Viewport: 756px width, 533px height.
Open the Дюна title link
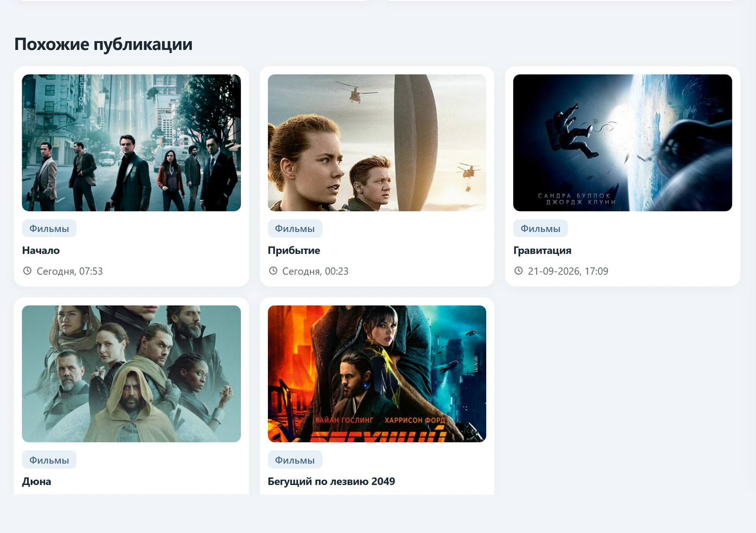37,481
